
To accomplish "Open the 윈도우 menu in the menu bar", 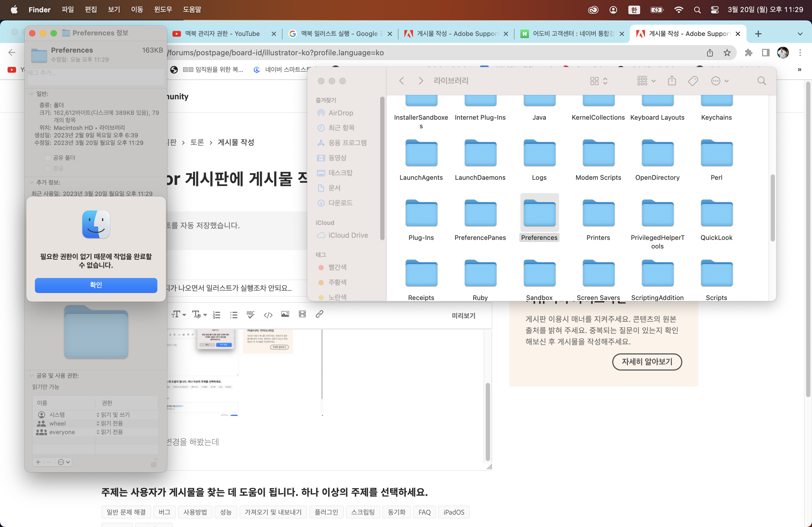I will 163,10.
